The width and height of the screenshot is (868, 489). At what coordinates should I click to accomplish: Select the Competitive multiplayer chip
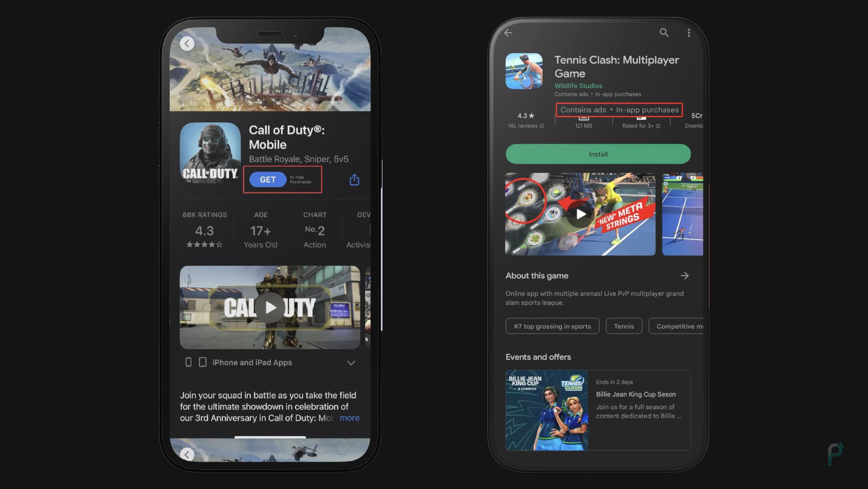[x=676, y=326]
